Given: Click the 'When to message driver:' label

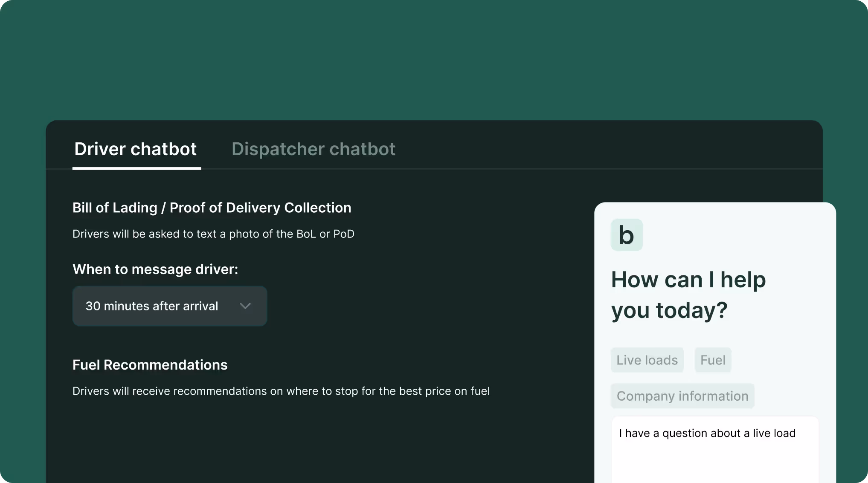Looking at the screenshot, I should pos(155,269).
